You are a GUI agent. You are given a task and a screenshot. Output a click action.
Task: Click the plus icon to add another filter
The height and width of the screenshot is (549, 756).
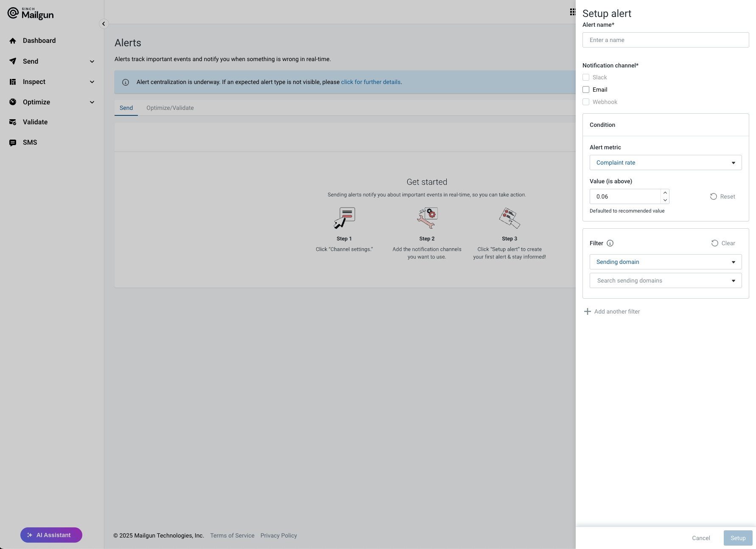click(588, 311)
